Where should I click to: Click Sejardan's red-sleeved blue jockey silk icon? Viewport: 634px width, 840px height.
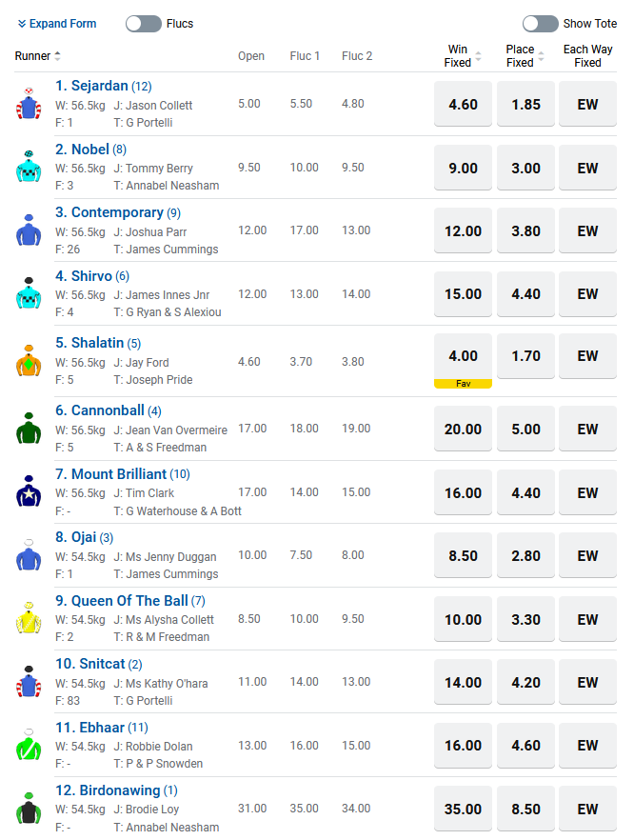29,104
